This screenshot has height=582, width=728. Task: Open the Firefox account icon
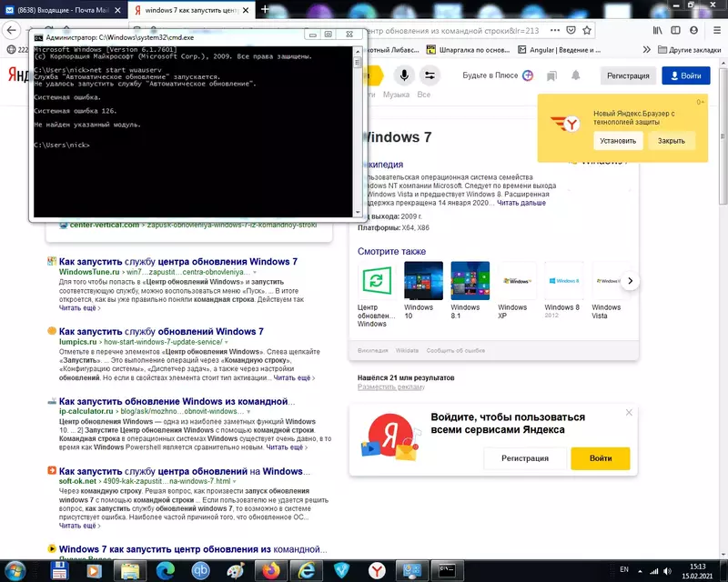click(693, 30)
